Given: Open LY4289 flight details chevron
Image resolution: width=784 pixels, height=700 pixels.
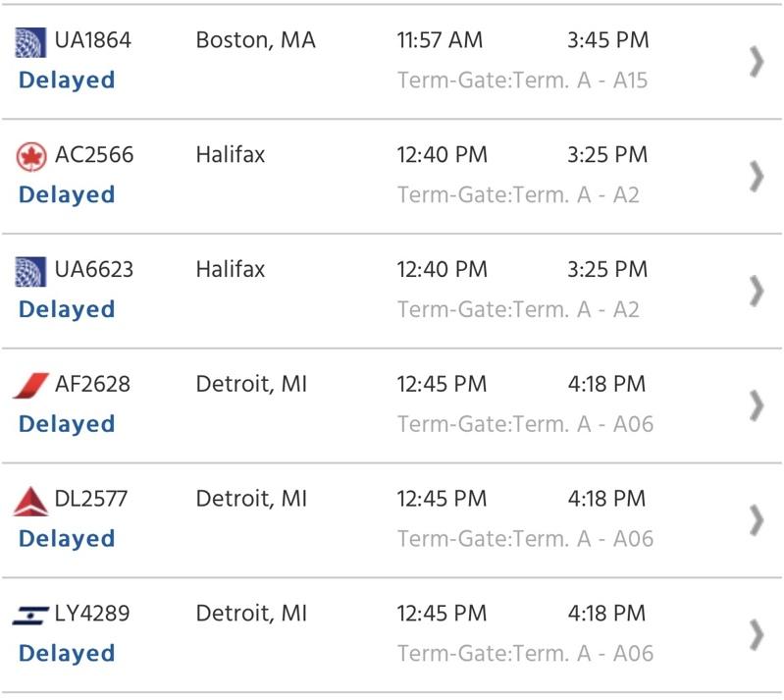Looking at the screenshot, I should [x=757, y=635].
